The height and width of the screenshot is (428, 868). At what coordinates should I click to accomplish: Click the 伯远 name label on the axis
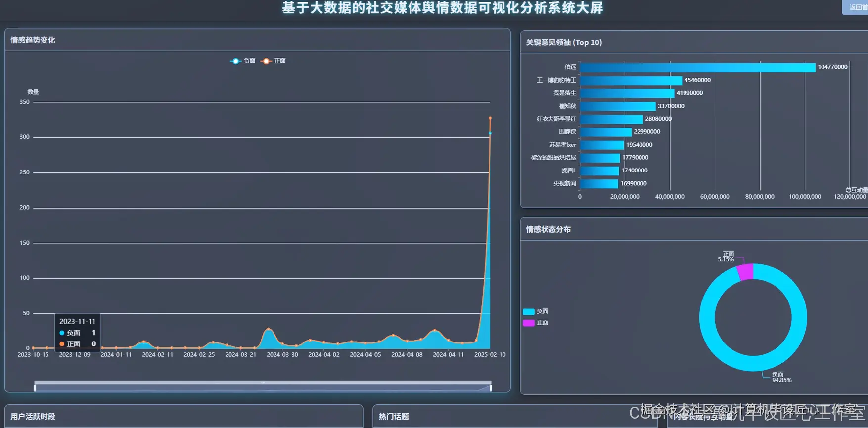tap(570, 67)
